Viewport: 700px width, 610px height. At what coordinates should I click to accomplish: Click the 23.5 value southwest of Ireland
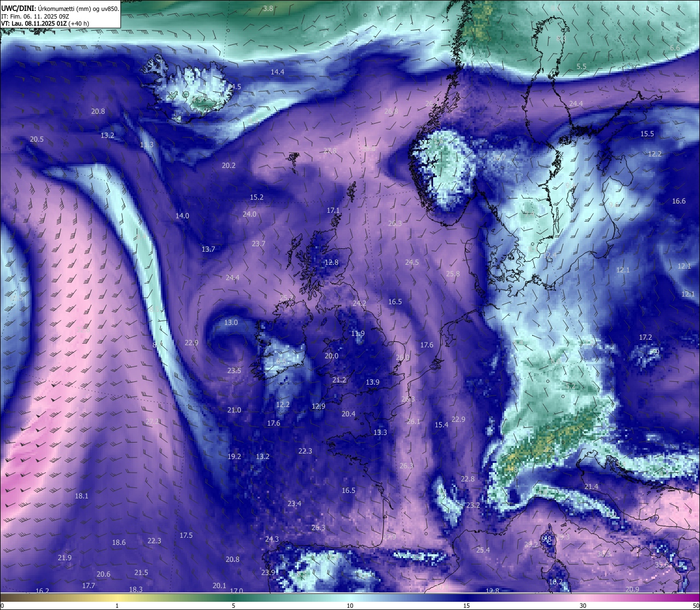pos(234,371)
